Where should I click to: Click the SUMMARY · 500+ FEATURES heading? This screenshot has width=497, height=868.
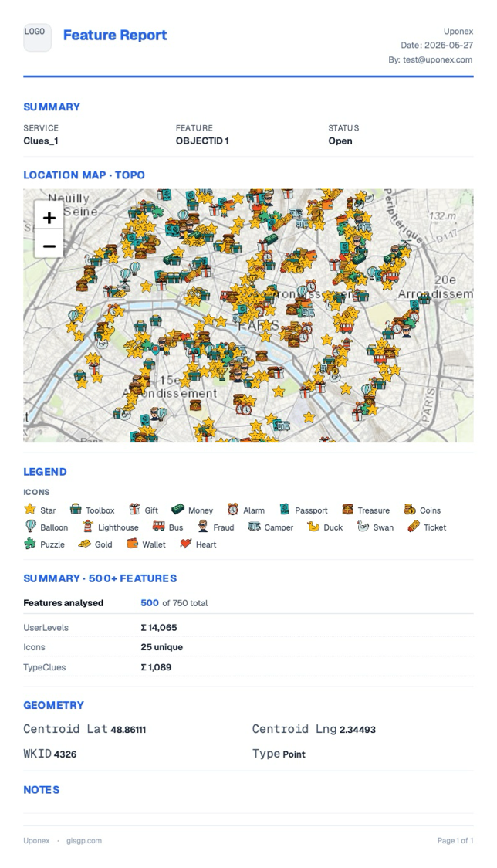click(x=100, y=578)
